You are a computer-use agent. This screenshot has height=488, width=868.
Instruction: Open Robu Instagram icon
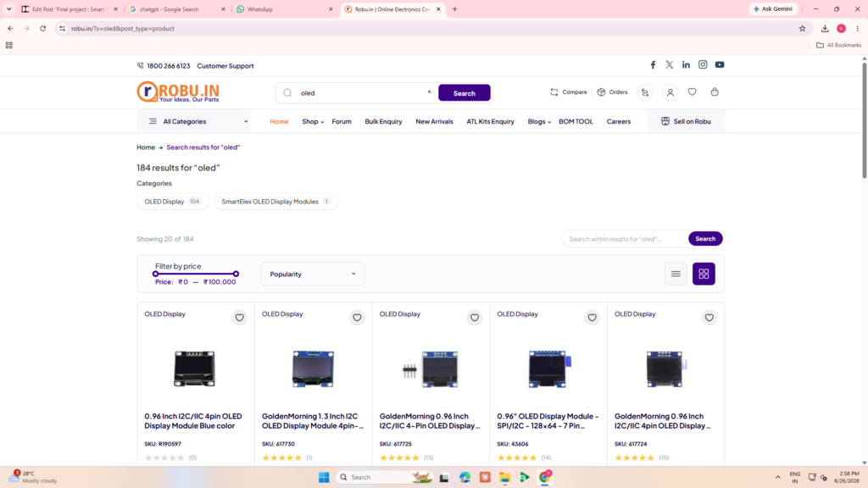pyautogui.click(x=703, y=64)
